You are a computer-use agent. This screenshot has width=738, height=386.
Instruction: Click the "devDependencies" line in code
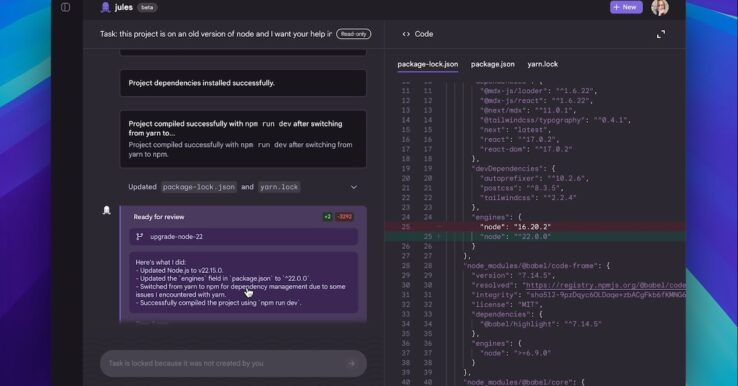[x=513, y=169]
